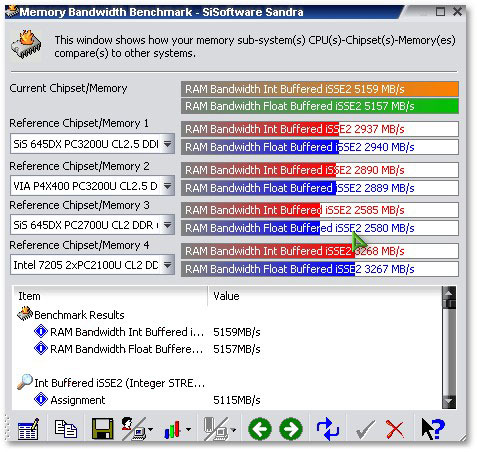Open dropdown arrow next to greyed device icon

click(x=233, y=429)
